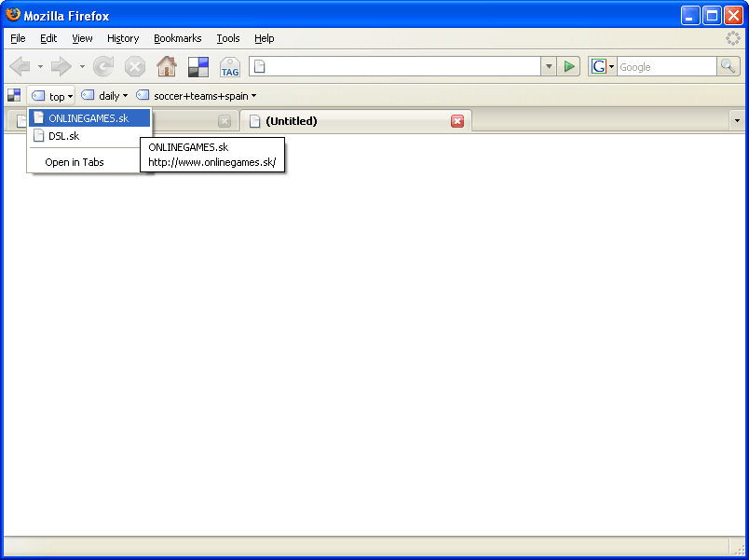Open the Forward history dropdown arrow
This screenshot has height=560, width=749.
point(82,66)
